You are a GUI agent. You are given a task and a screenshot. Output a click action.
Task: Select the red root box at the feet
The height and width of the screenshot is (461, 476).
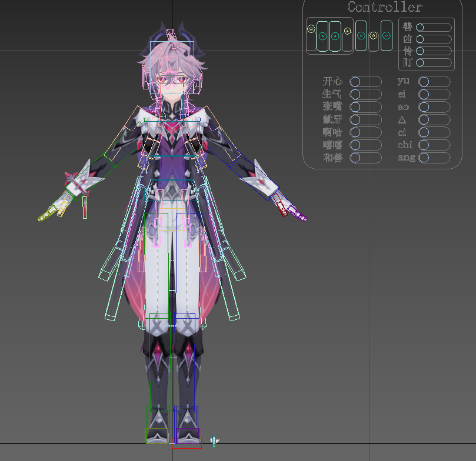(187, 443)
